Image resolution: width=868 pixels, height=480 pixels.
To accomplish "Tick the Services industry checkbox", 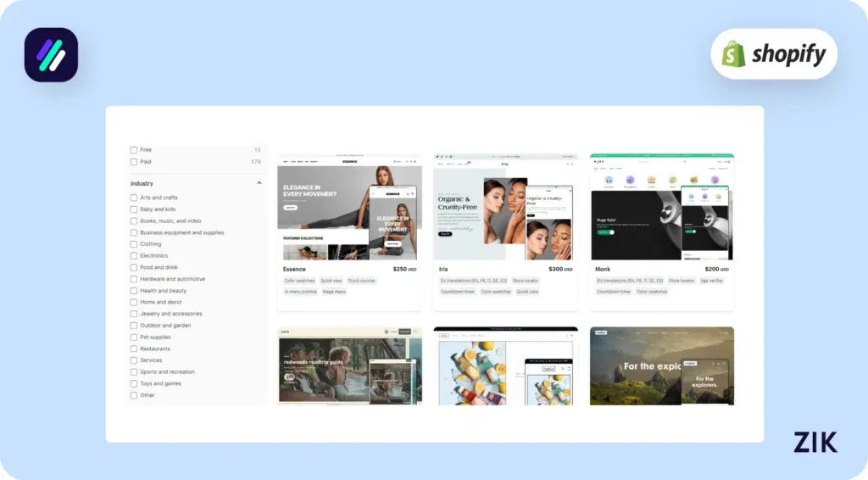I will 133,360.
